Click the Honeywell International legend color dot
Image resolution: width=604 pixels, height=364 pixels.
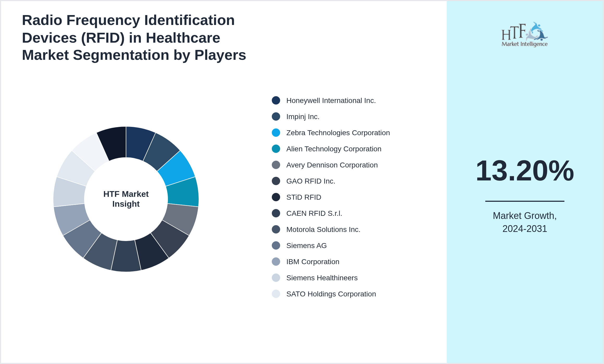276,100
